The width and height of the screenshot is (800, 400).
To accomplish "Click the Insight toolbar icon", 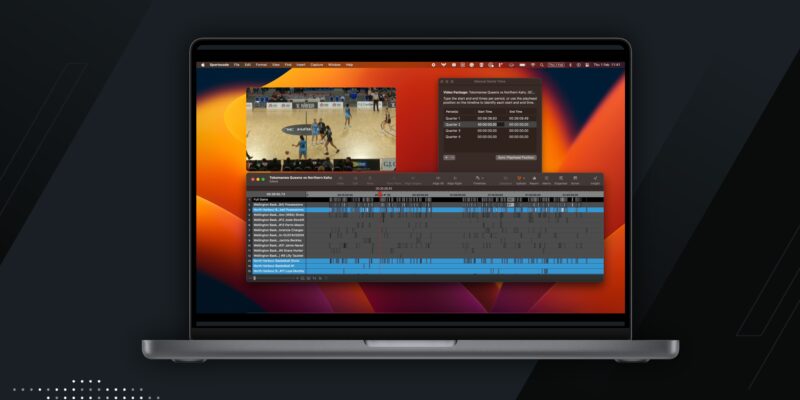I will (x=595, y=180).
